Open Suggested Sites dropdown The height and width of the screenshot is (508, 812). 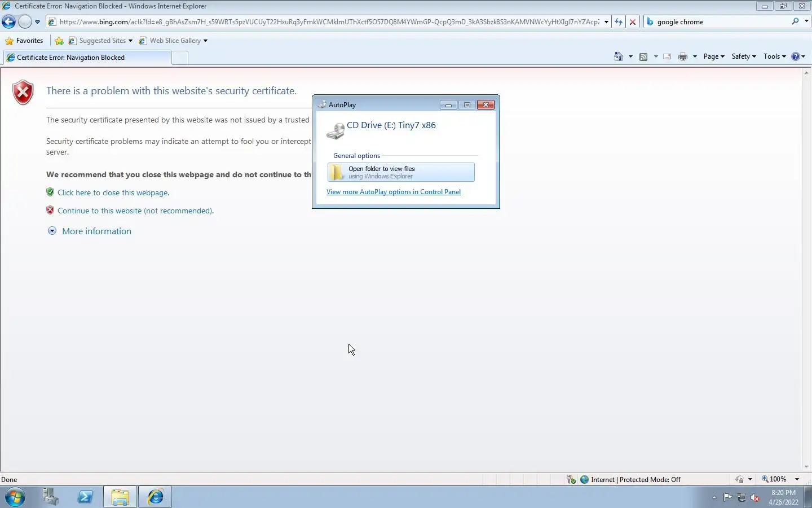tap(100, 41)
